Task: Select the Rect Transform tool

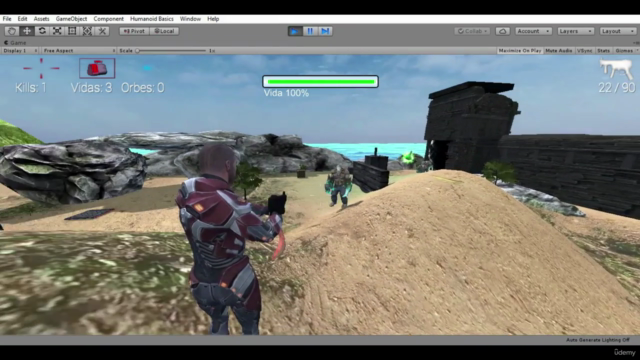Action: 72,31
